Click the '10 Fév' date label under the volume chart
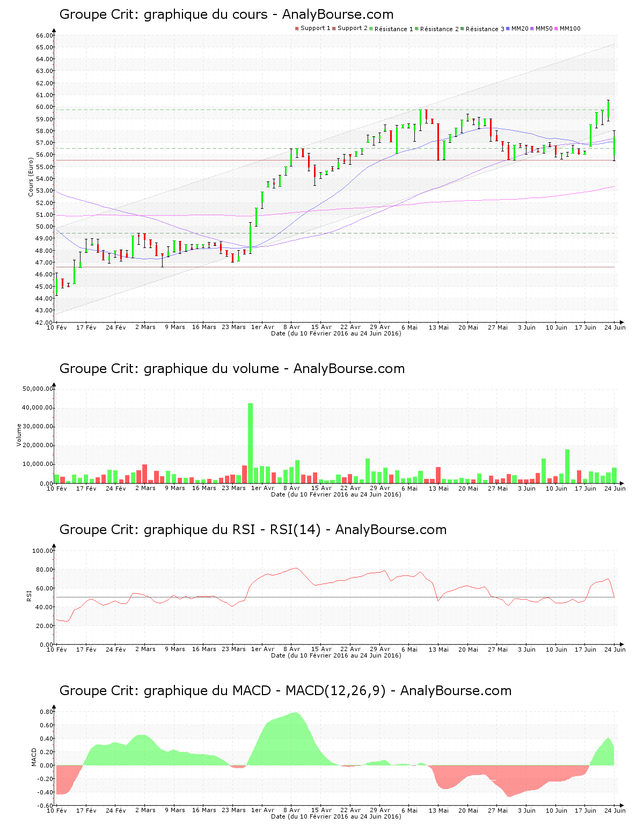The height and width of the screenshot is (832, 644). (57, 488)
